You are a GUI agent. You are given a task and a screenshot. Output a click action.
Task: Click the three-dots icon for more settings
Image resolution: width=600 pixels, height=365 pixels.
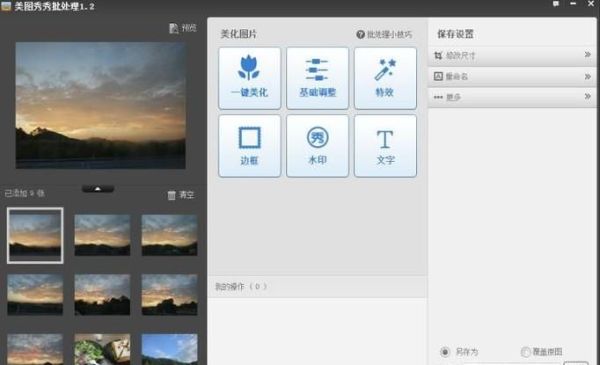pos(438,97)
